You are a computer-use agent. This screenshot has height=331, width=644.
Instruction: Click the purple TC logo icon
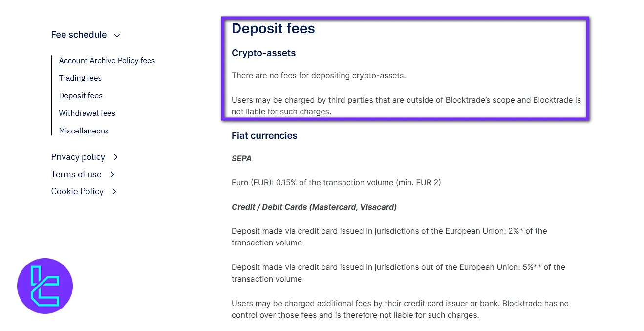point(45,286)
